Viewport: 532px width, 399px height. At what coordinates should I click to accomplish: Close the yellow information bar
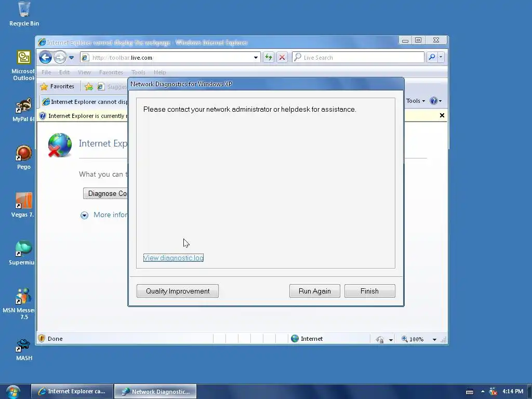(x=442, y=115)
